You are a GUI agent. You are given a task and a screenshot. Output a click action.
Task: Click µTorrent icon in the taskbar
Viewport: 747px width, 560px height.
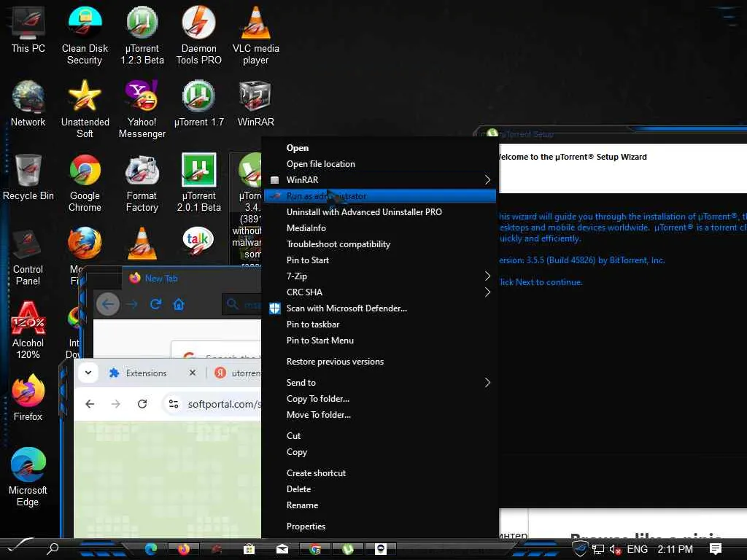[x=348, y=549]
